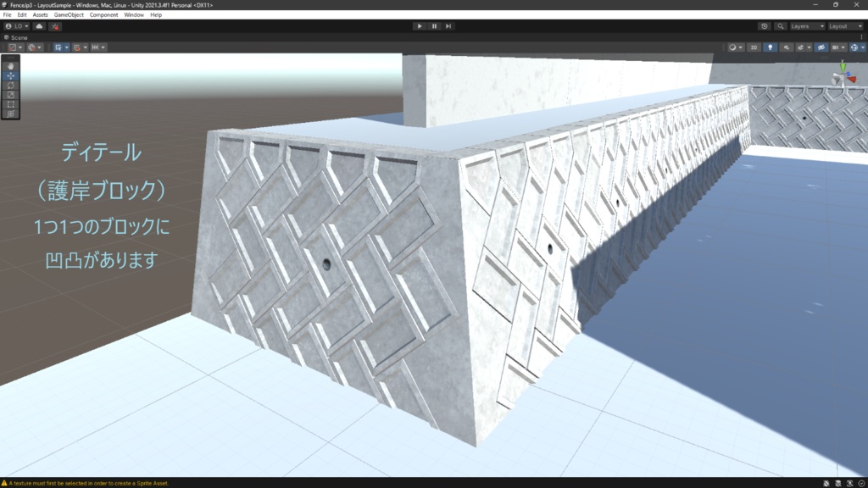The height and width of the screenshot is (488, 868).
Task: Open the Unity Cloud services icon
Action: [39, 26]
